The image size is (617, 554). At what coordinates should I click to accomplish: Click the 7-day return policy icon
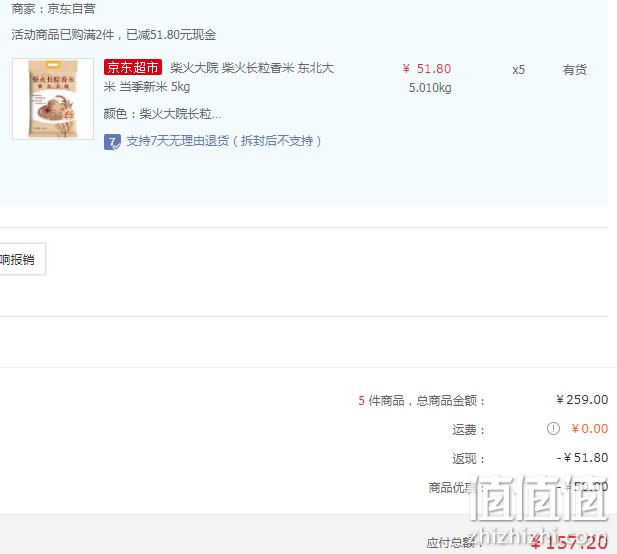112,142
